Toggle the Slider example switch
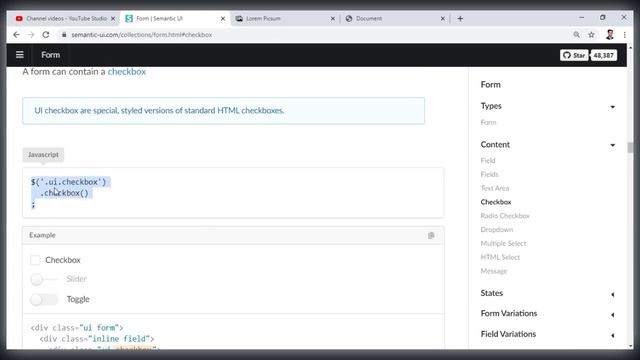640x360 pixels. click(x=44, y=279)
